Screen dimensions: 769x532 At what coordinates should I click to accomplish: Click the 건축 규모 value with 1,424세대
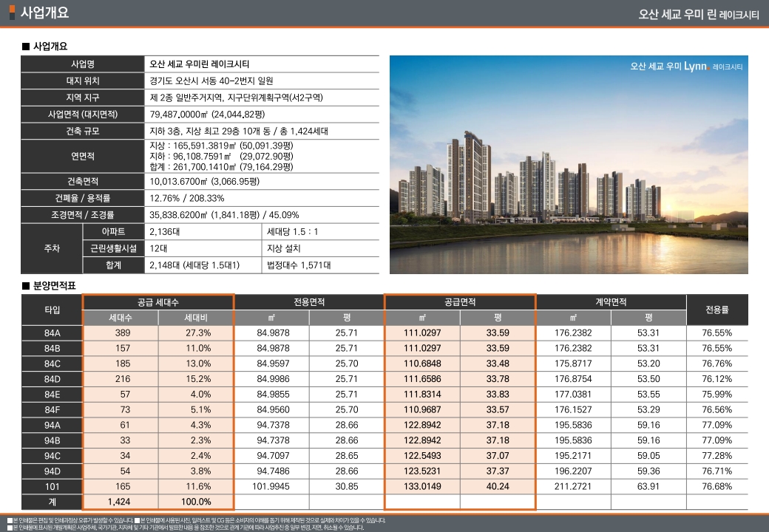tap(239, 132)
